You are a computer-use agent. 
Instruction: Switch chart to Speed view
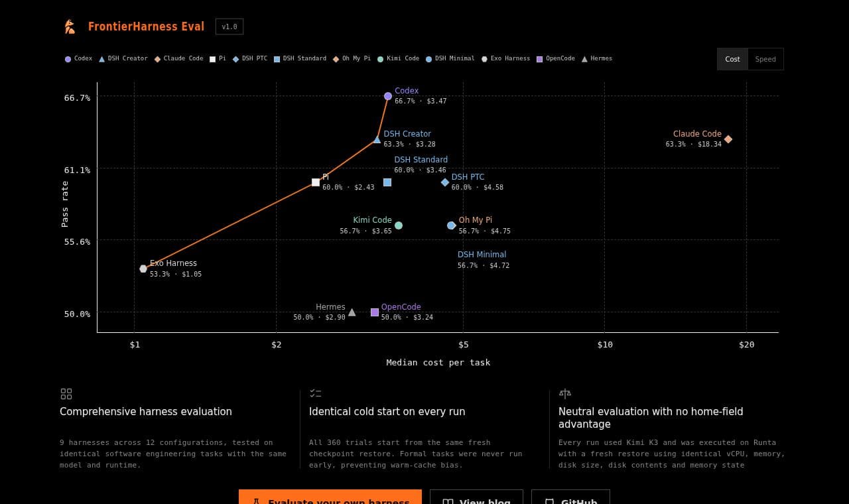765,59
